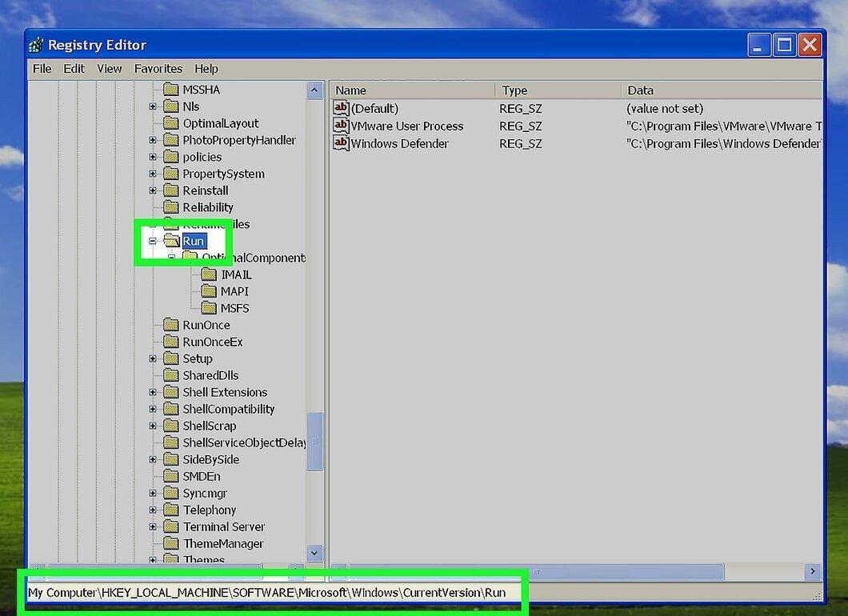Collapse the Run key
The height and width of the screenshot is (616, 848).
[x=153, y=241]
